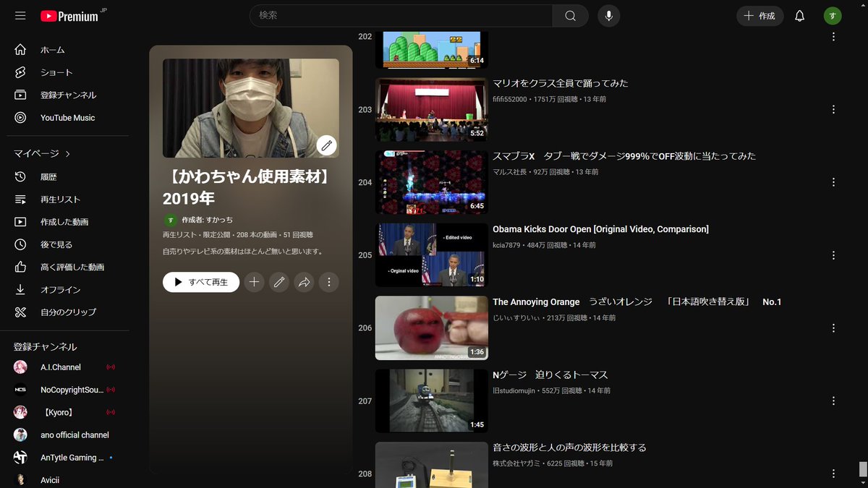Expand マイページ section chevron
Image resolution: width=868 pixels, height=488 pixels.
(68, 153)
